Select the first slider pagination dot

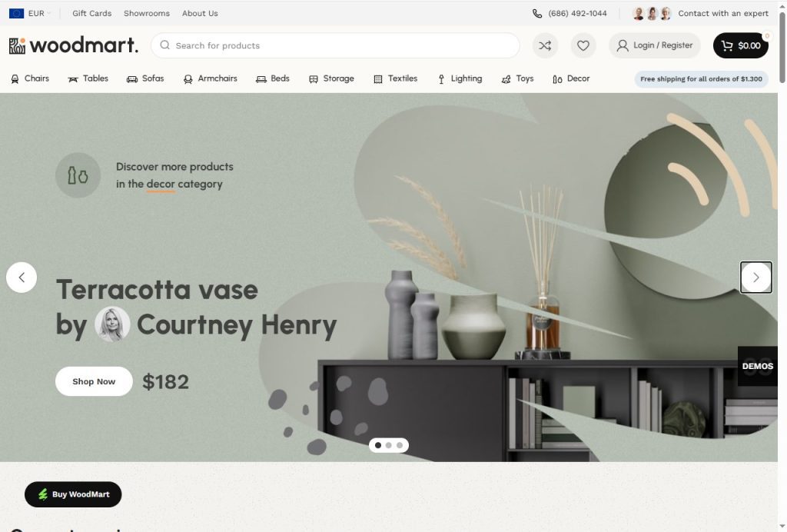[x=378, y=445]
